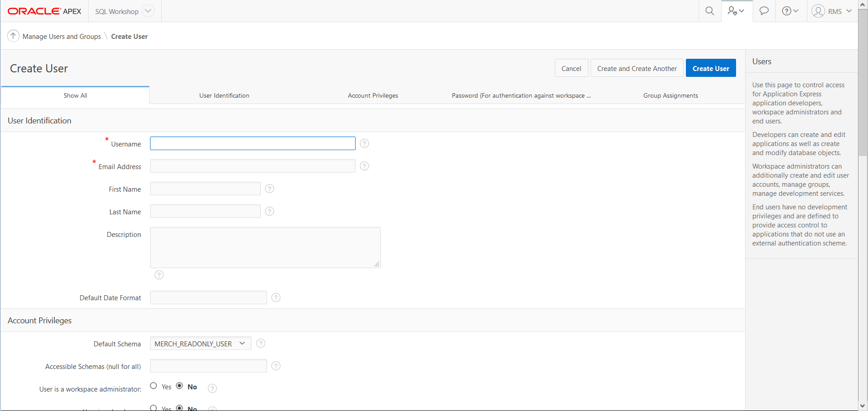
Task: Open the search icon in the header
Action: [709, 10]
